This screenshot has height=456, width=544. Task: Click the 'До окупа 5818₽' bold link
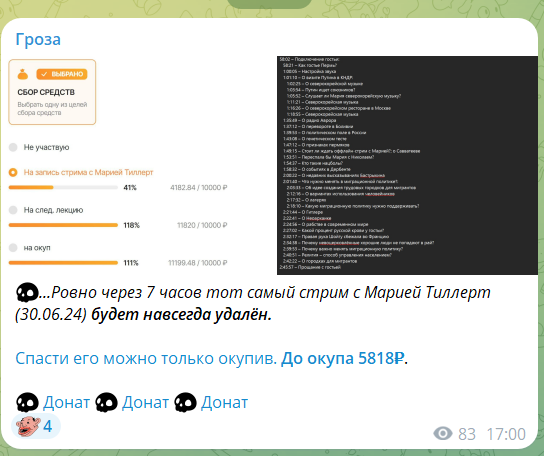pos(343,358)
